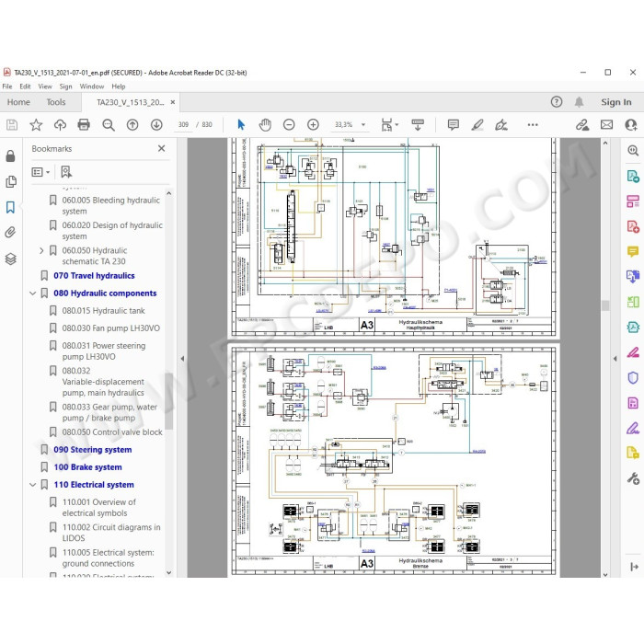644x644 pixels.
Task: Close the TA230_V_1513 document tab
Action: pyautogui.click(x=173, y=102)
